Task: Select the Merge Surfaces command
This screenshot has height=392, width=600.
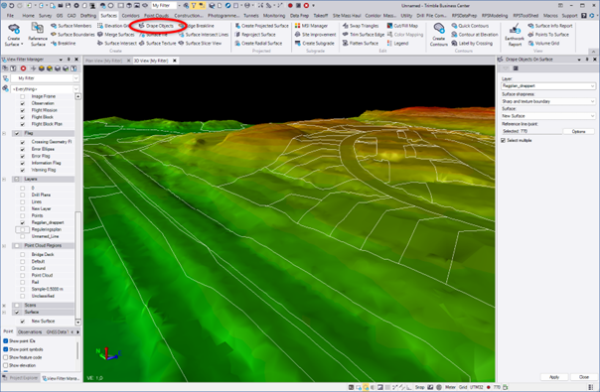Action: click(x=116, y=34)
